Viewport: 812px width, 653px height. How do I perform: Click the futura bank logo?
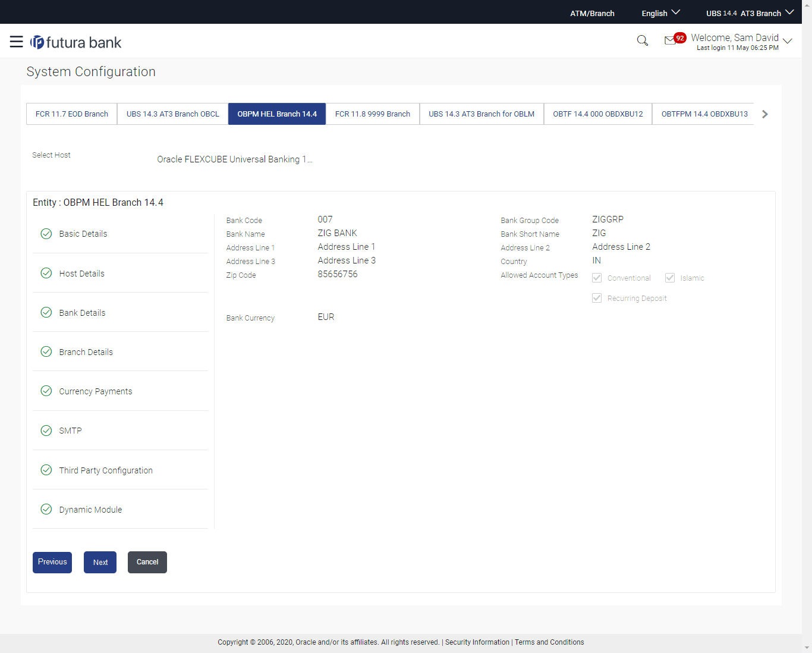76,42
